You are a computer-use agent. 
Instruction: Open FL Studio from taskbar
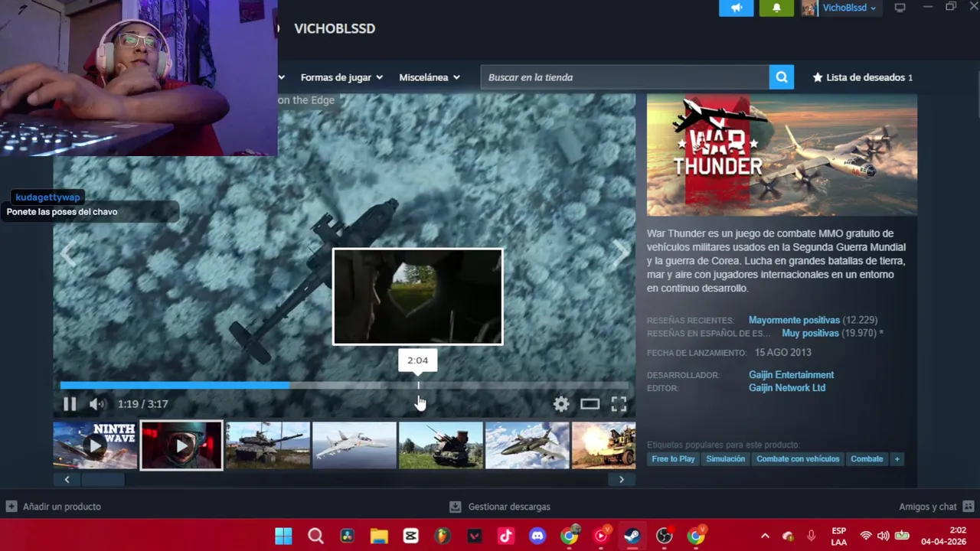[x=443, y=536]
